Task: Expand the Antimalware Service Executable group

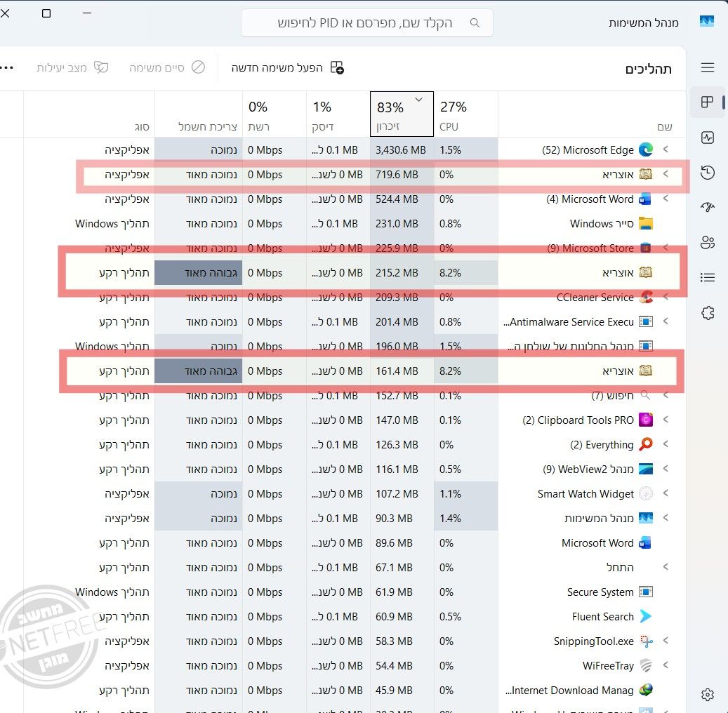Action: click(x=666, y=321)
